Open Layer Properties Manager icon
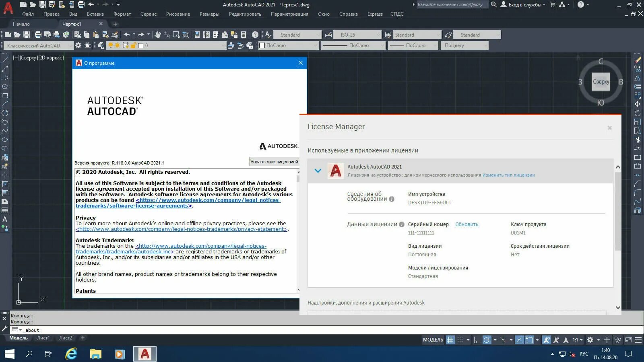 [101, 45]
